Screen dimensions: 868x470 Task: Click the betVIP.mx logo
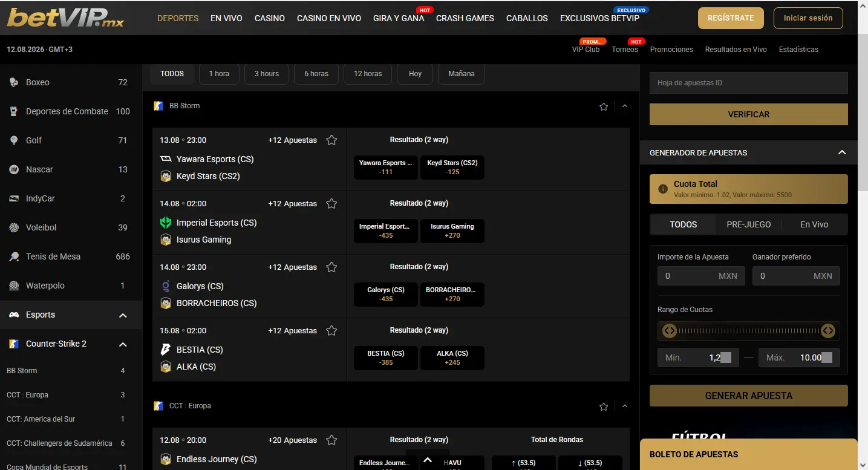pos(65,18)
